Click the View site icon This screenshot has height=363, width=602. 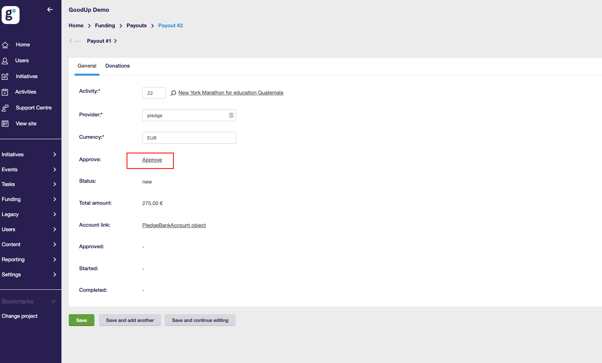pyautogui.click(x=5, y=124)
